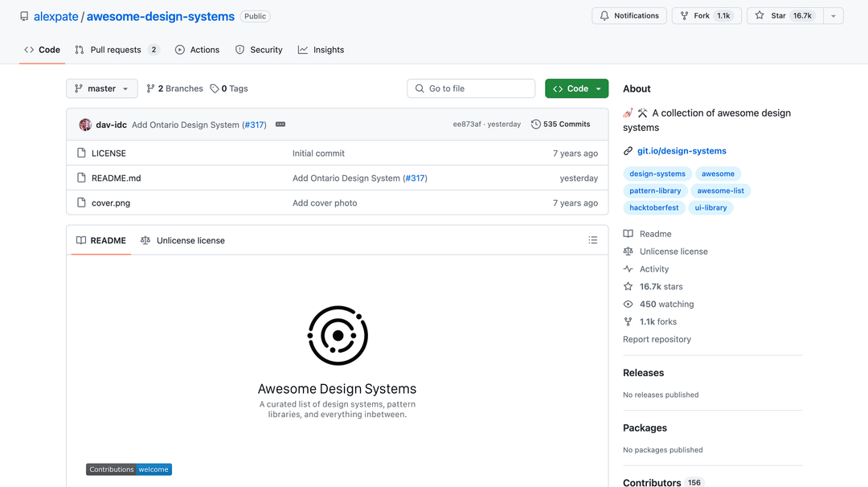Viewport: 868px width, 487px height.
Task: Click the Notifications bell button
Action: (629, 16)
